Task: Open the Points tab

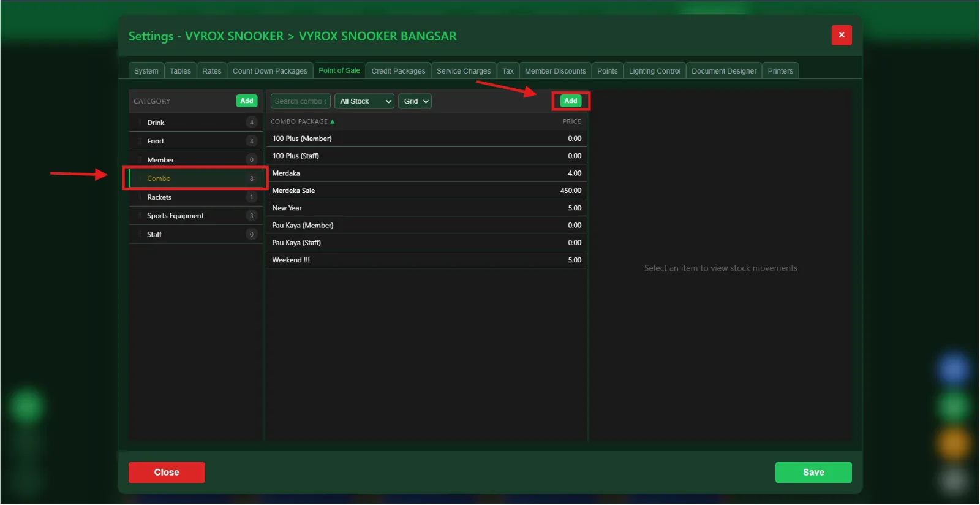Action: [x=608, y=71]
